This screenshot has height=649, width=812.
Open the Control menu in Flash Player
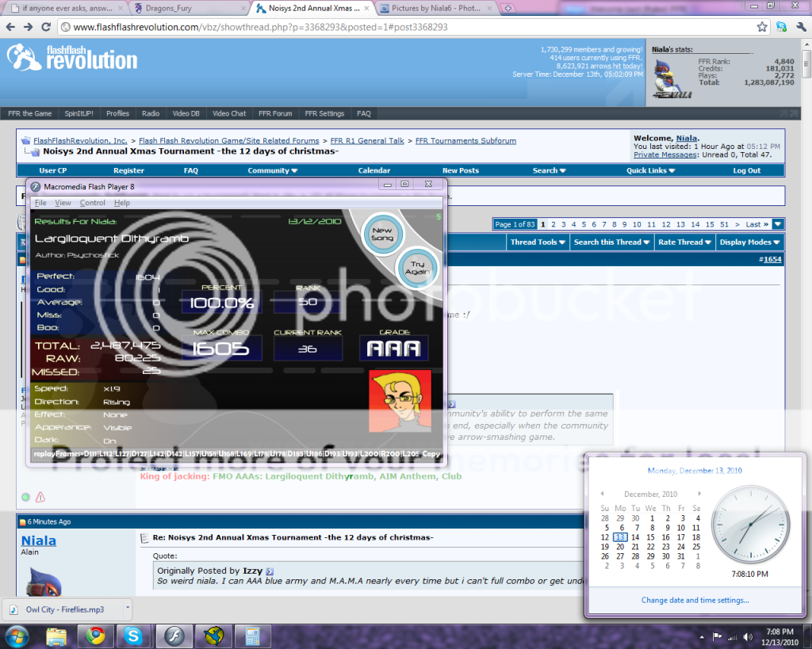(93, 203)
